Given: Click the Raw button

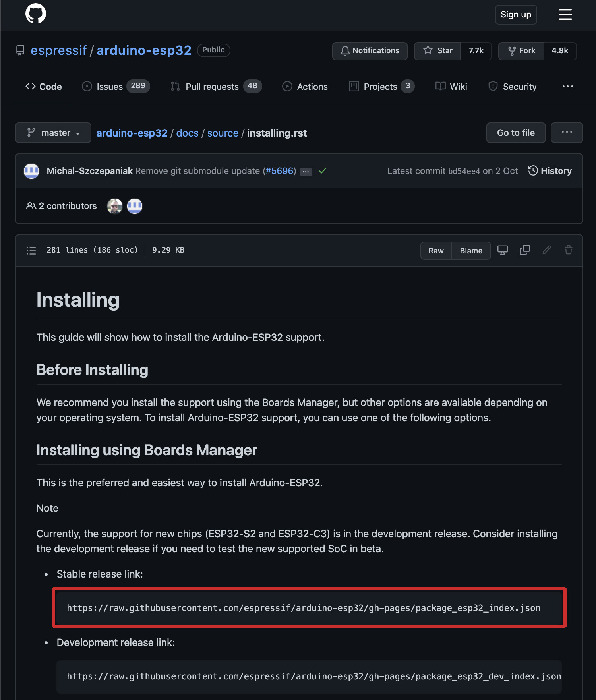Looking at the screenshot, I should coord(436,251).
